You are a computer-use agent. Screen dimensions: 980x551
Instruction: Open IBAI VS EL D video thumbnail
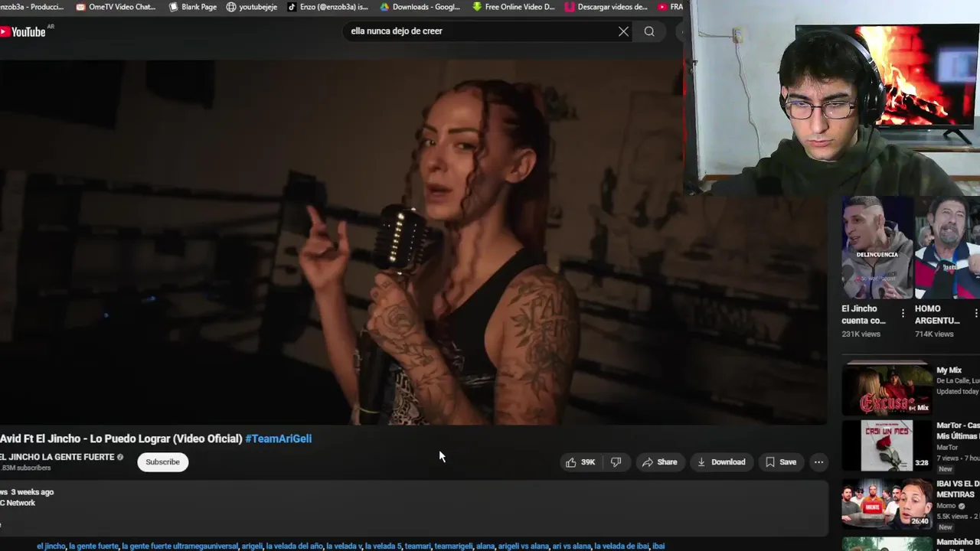click(x=887, y=504)
